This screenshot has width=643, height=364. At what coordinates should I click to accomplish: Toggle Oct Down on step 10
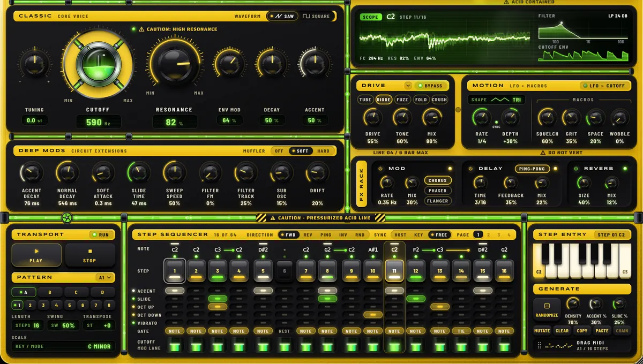pos(372,315)
